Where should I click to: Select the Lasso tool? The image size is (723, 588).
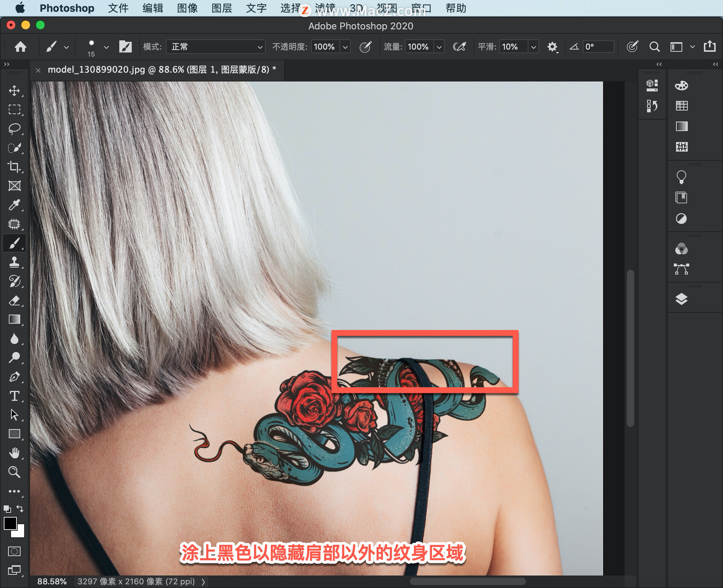pyautogui.click(x=14, y=129)
